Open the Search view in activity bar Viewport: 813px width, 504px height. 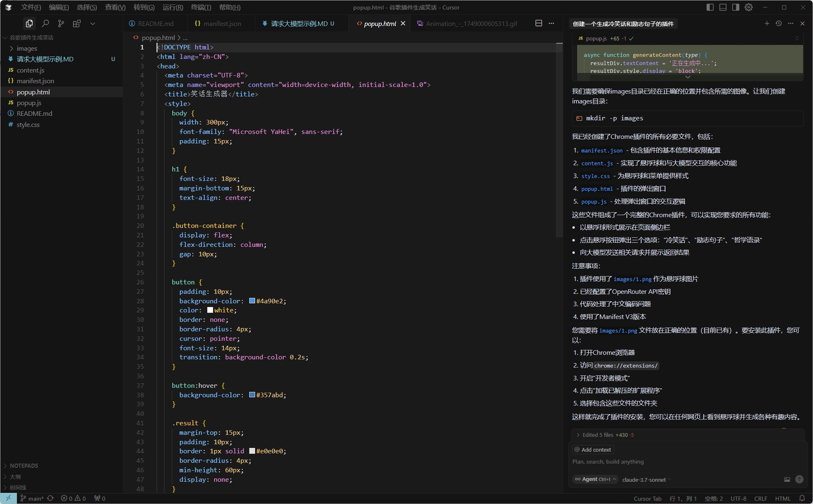point(45,23)
